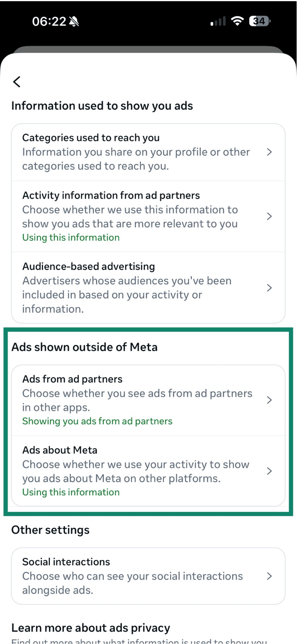Tap the cellular signal bars icon
This screenshot has height=644, width=297.
(218, 22)
